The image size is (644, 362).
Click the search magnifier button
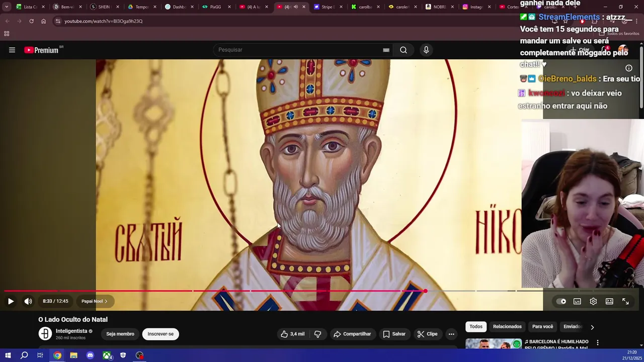click(x=404, y=50)
